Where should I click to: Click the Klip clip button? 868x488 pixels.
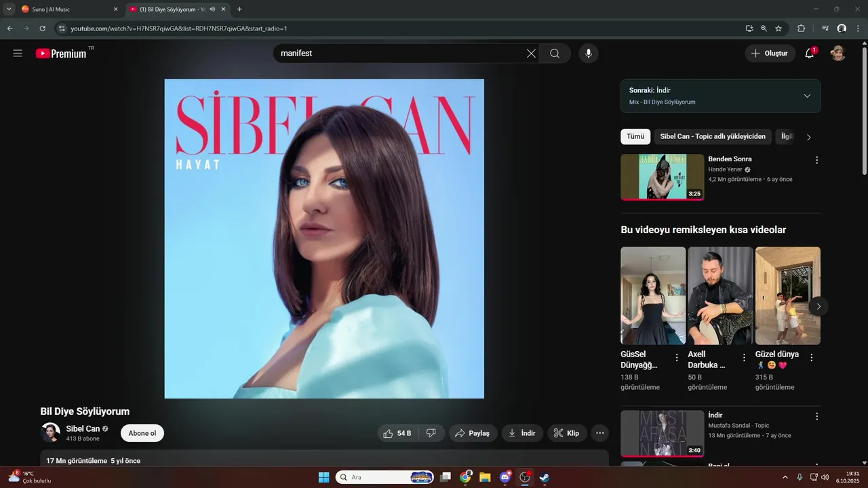567,433
